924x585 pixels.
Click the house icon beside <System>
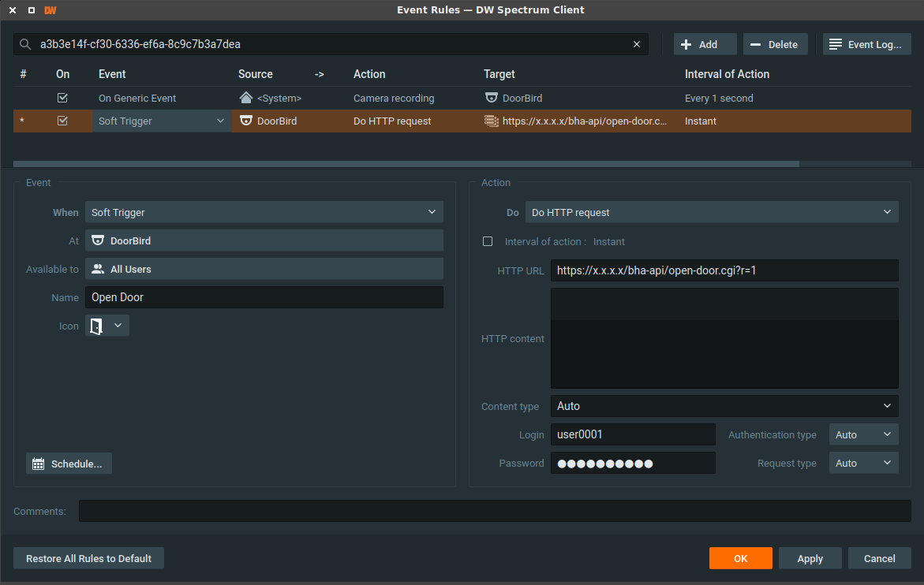tap(245, 98)
